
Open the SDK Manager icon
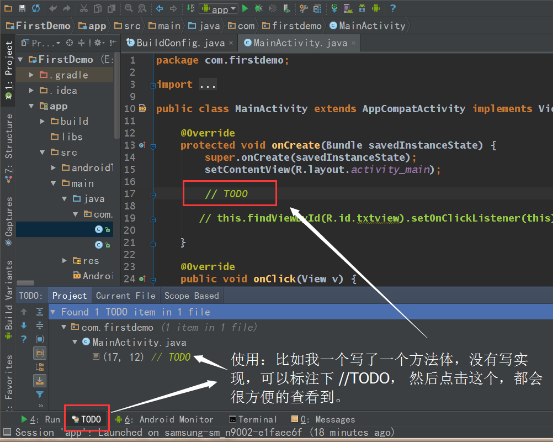click(x=362, y=8)
